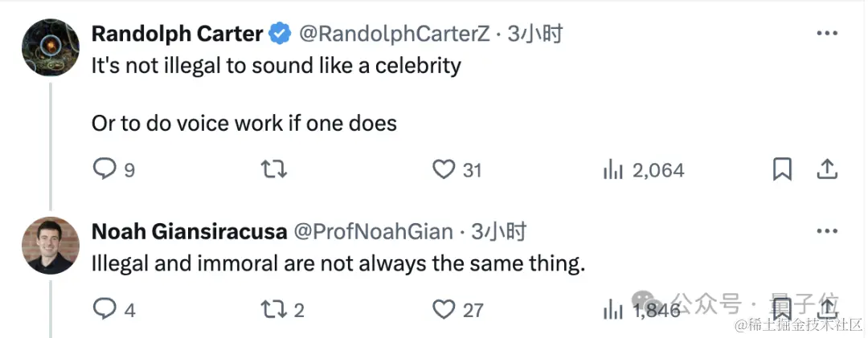Viewport: 868px width, 338px height.
Task: Open more options on Randolph Carter's tweet
Action: pos(827,34)
